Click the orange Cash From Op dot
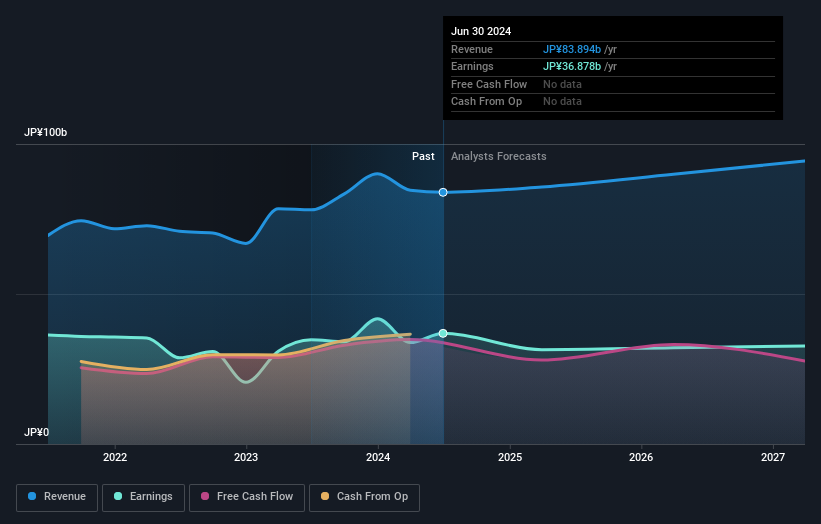The image size is (821, 524). pyautogui.click(x=325, y=496)
